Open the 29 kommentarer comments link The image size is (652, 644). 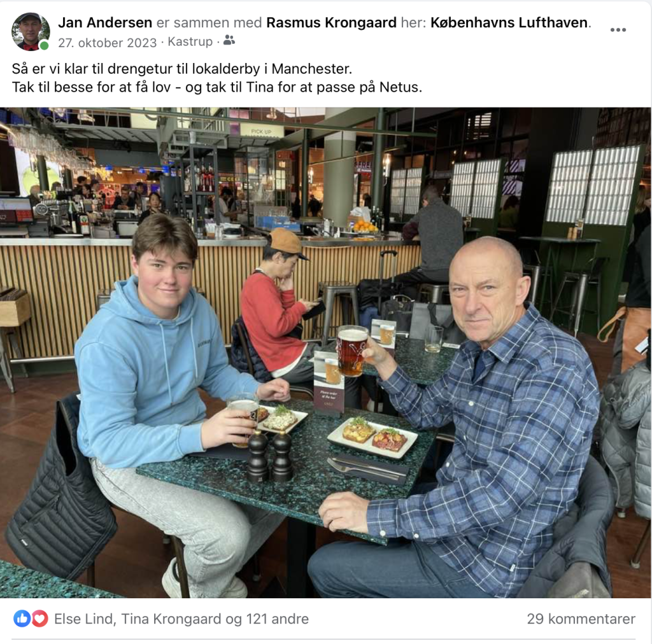(581, 619)
